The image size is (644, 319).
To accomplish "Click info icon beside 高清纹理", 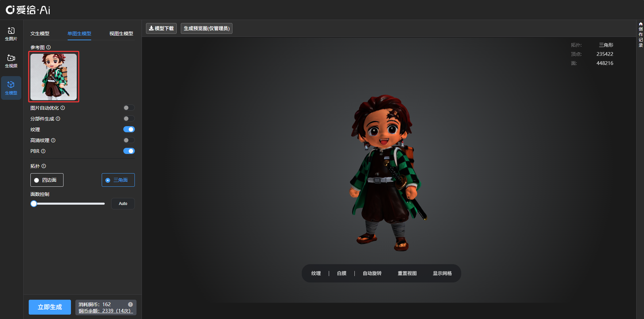I will click(53, 140).
